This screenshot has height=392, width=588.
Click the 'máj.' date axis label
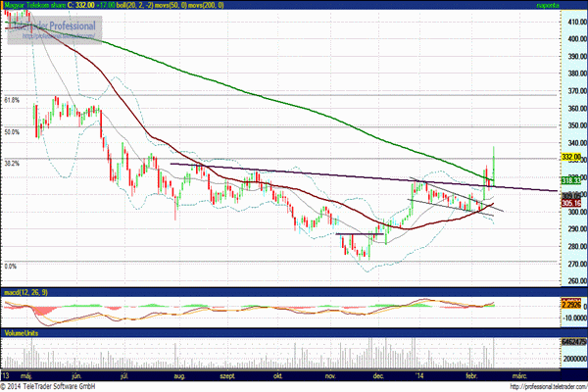pyautogui.click(x=25, y=376)
